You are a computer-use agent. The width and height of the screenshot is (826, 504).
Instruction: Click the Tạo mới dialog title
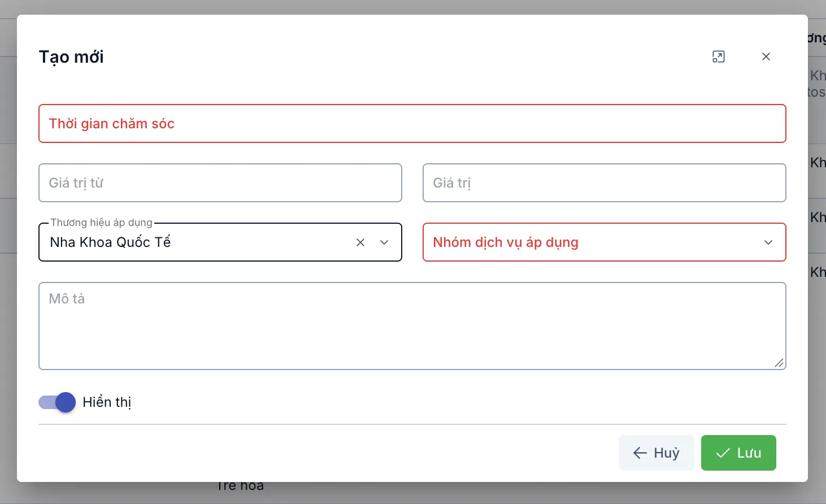71,57
